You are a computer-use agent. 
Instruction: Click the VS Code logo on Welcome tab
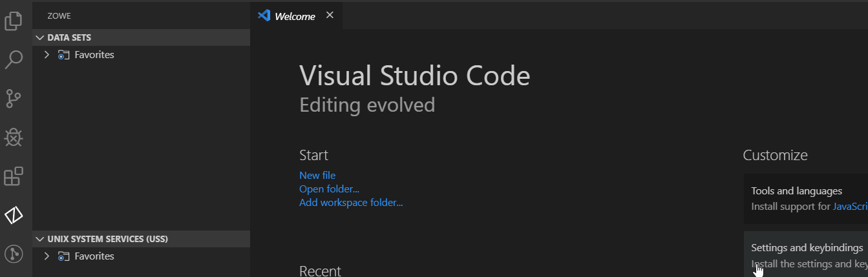tap(264, 15)
